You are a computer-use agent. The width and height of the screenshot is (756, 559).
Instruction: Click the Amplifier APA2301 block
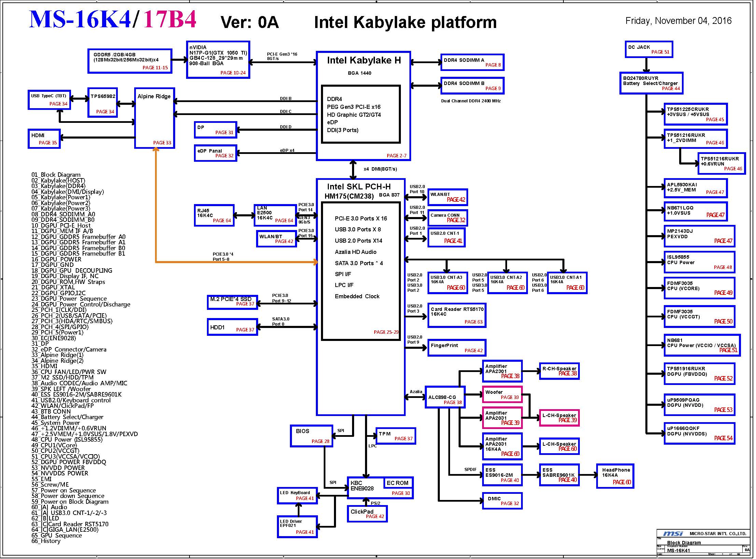pyautogui.click(x=502, y=371)
